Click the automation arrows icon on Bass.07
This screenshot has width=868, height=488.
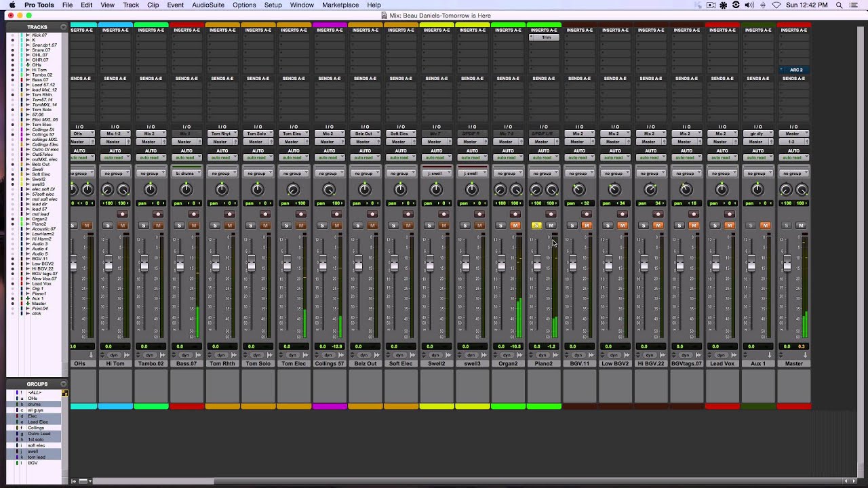pyautogui.click(x=198, y=355)
